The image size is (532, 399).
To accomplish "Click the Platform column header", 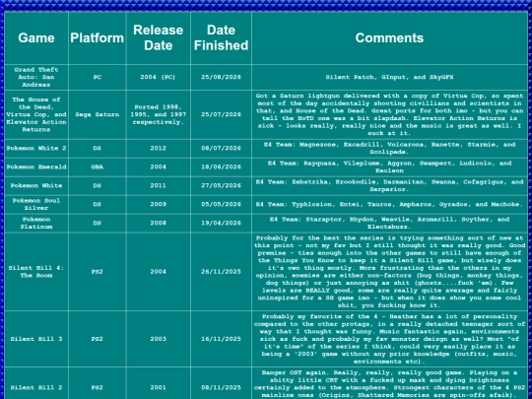I will [97, 38].
